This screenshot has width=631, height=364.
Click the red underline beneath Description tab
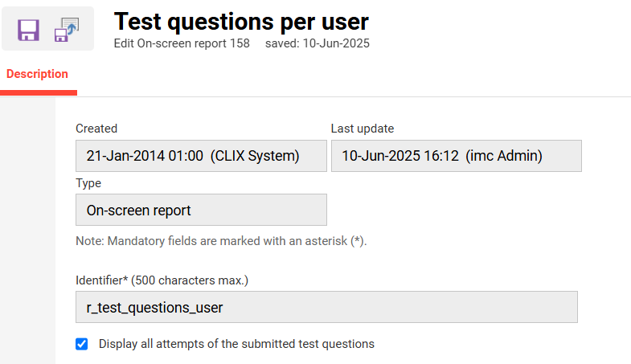(38, 92)
